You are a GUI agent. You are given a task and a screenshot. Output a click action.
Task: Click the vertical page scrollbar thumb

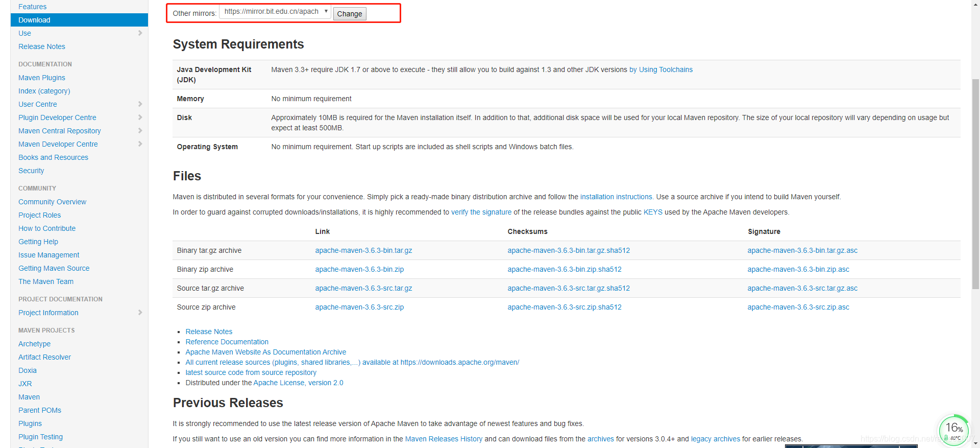[x=975, y=184]
